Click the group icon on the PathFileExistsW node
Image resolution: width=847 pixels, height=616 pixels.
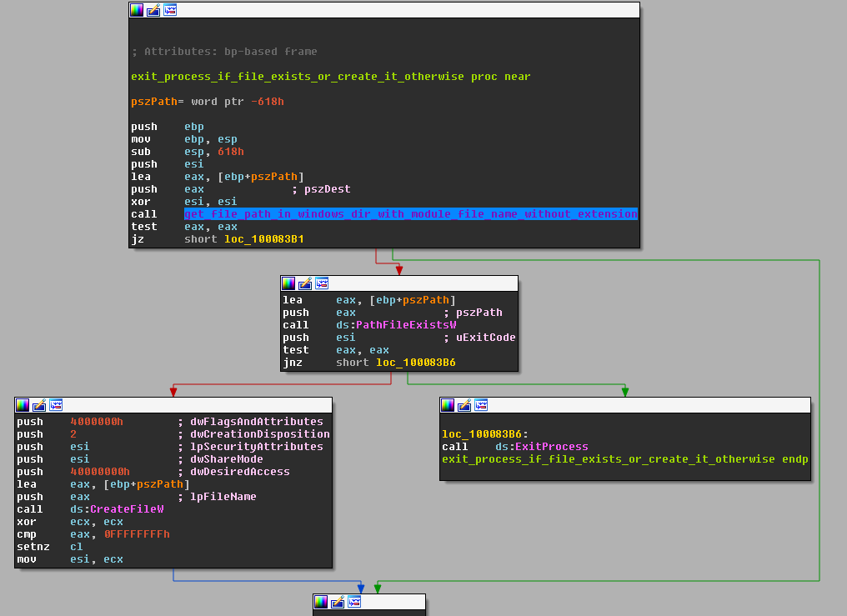[x=322, y=283]
